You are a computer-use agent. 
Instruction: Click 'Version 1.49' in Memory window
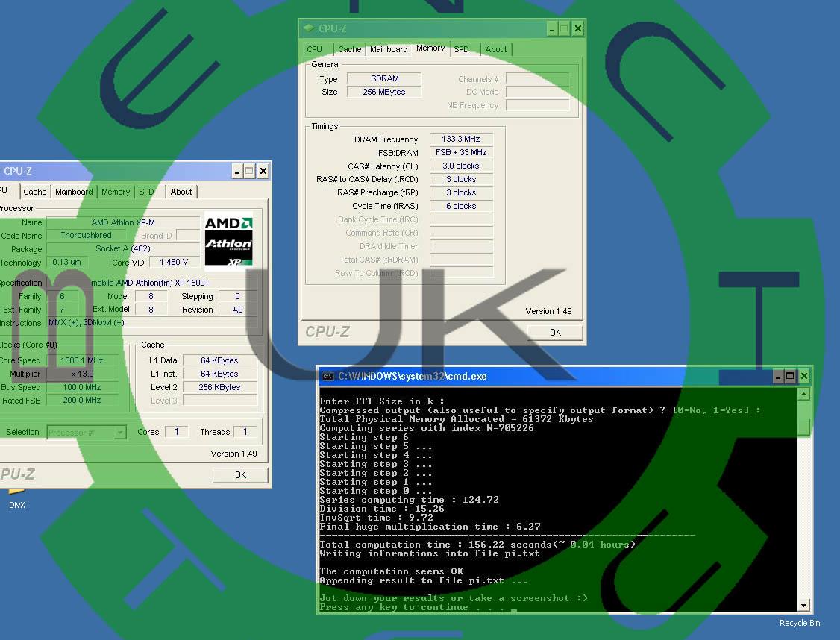548,311
